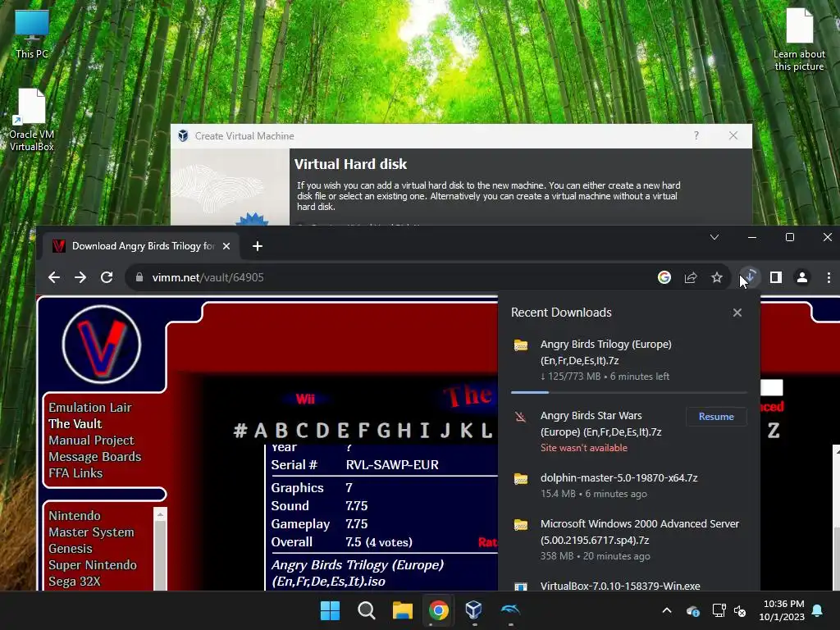This screenshot has width=840, height=630.
Task: Click VirtualBox-7.0.10-158379-Win.exe filename
Action: point(620,586)
